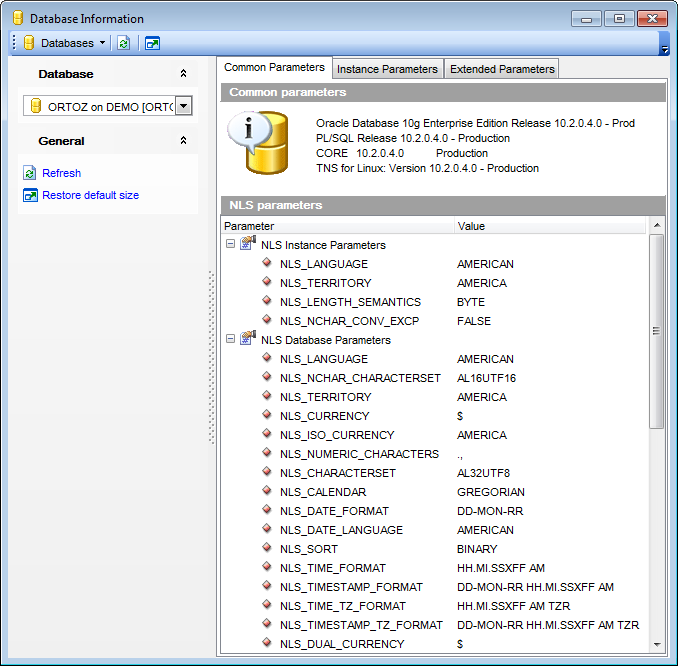The image size is (678, 666).
Task: Click the diamond icon beside NLS_DATE_FORMAT
Action: pyautogui.click(x=267, y=509)
